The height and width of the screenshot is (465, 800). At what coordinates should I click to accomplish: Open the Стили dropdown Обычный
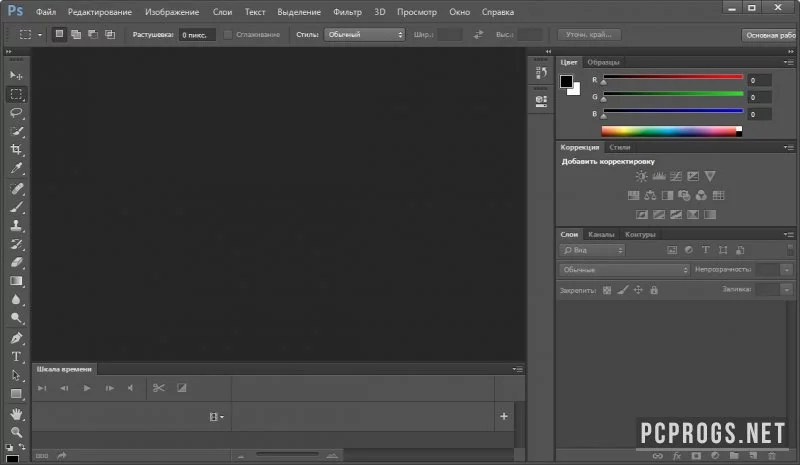364,34
